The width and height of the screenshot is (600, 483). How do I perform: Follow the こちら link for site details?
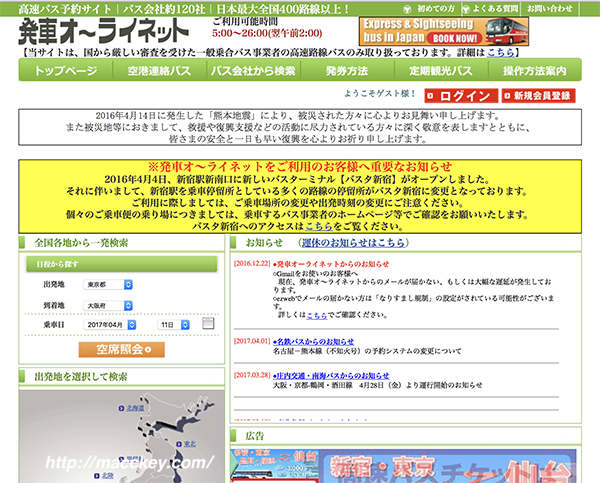[501, 52]
